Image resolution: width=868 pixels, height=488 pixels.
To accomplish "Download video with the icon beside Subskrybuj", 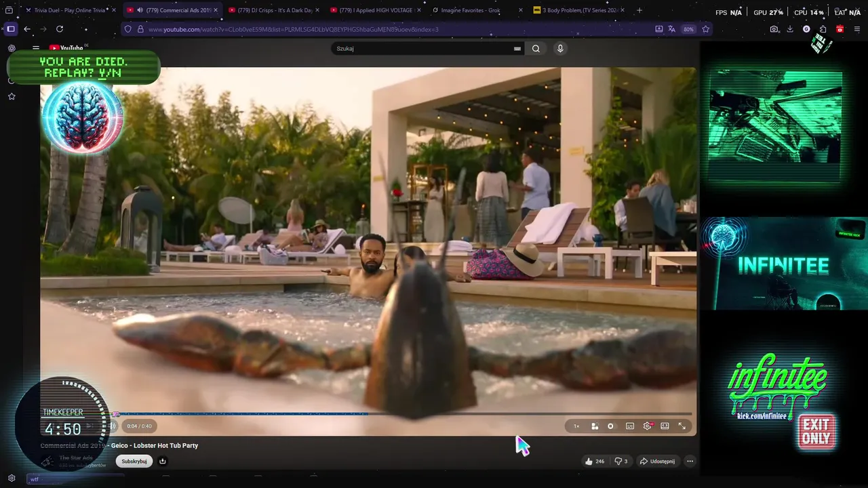I will 163,461.
